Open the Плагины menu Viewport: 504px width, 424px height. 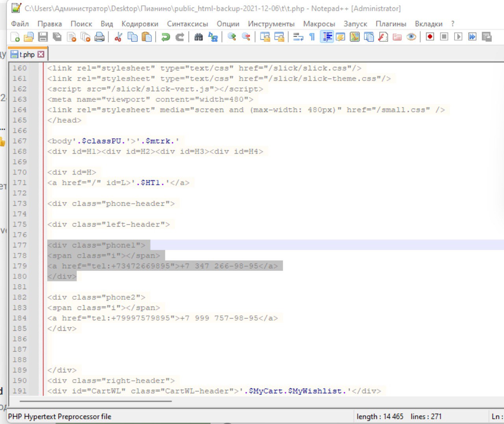point(391,24)
